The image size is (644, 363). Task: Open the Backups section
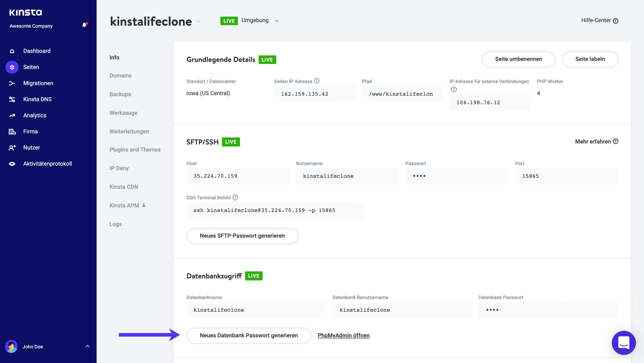[120, 94]
